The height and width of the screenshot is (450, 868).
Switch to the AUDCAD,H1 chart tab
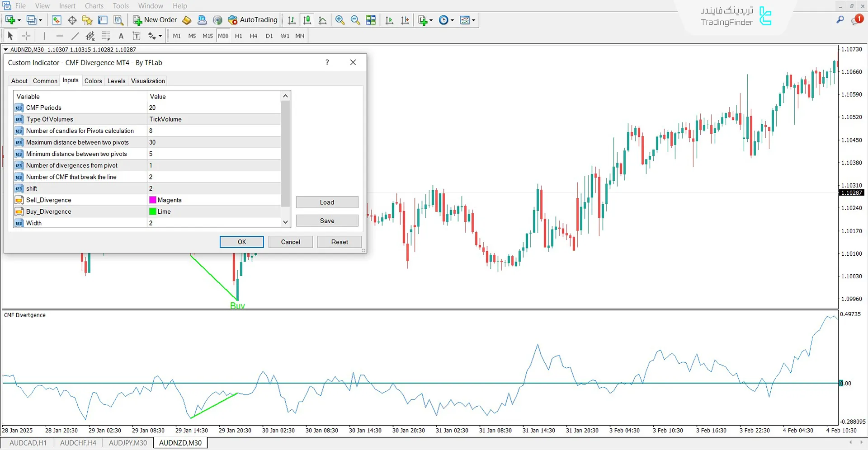(28, 443)
